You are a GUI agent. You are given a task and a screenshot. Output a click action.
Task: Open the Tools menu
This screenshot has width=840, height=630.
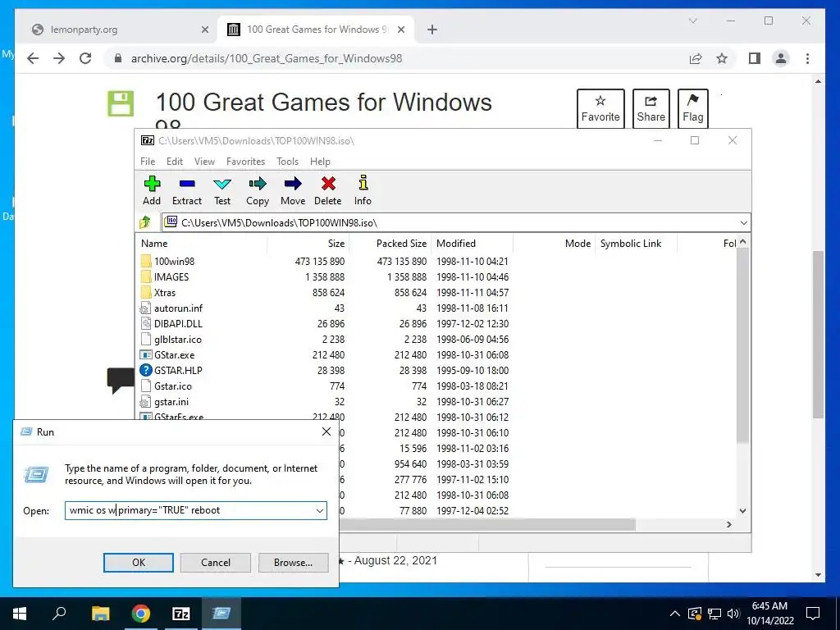pos(287,162)
